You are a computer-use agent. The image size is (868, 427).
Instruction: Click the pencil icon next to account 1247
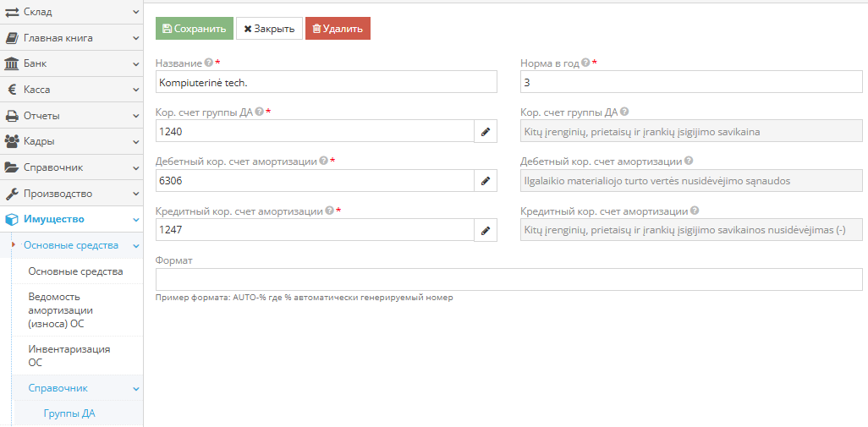point(486,230)
